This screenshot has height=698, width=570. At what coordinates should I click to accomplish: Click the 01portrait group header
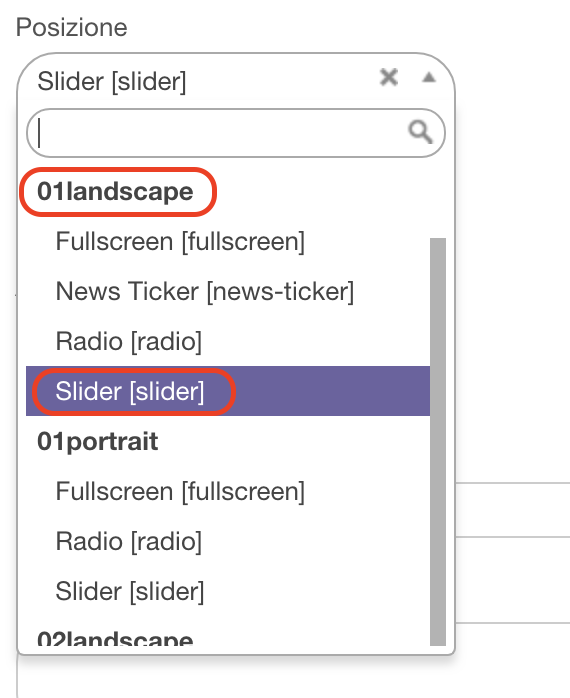(x=98, y=442)
